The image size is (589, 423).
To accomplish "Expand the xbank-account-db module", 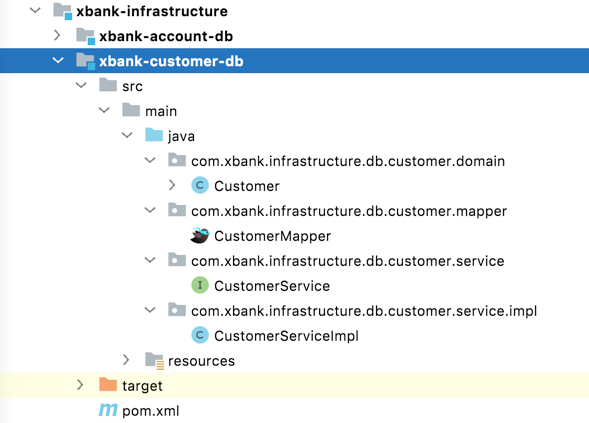I will [x=57, y=35].
